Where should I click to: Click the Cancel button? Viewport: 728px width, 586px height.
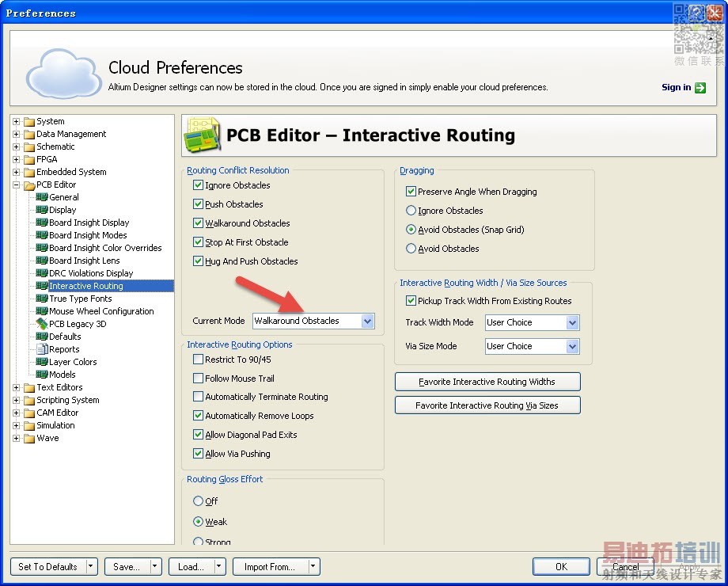(x=625, y=566)
